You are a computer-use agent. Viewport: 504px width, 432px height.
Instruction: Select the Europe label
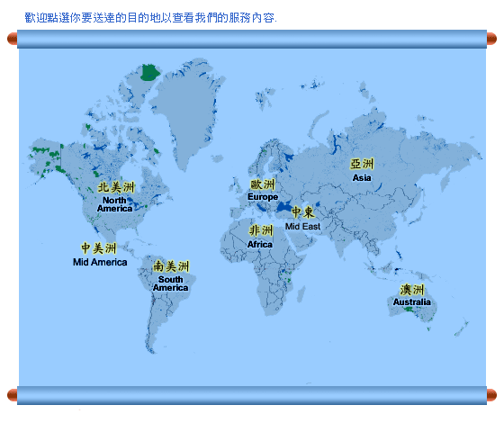[x=263, y=197]
